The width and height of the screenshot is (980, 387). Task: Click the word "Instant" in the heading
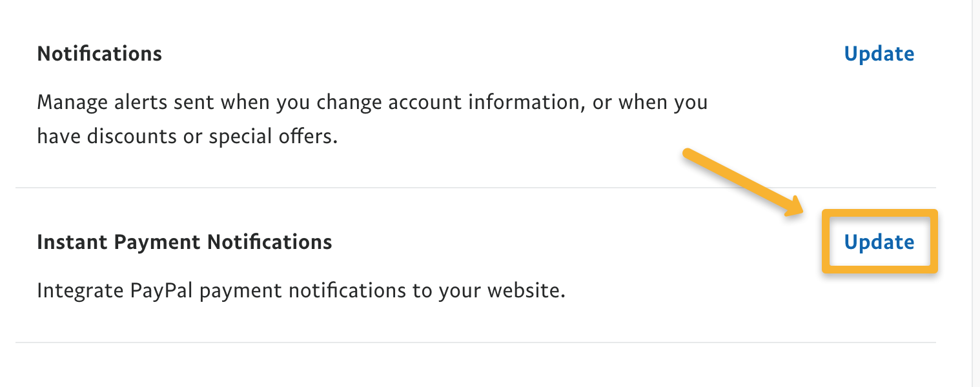click(x=72, y=242)
